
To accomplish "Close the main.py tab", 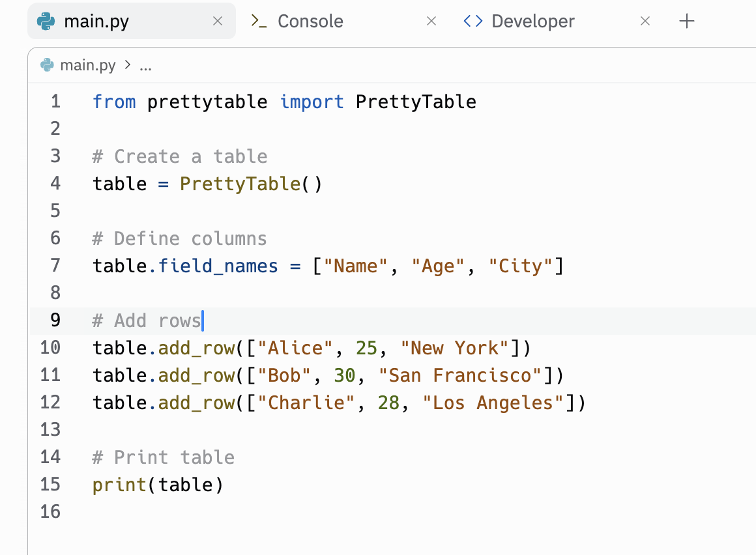I will point(218,21).
